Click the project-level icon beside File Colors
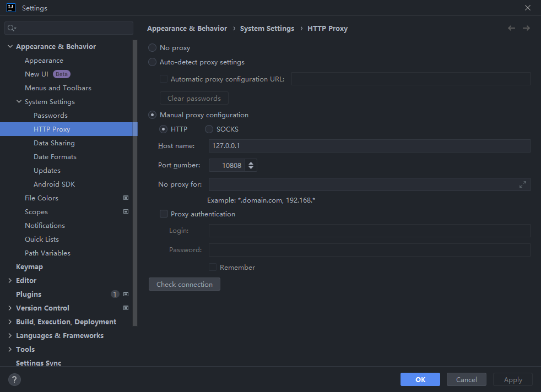Image resolution: width=541 pixels, height=392 pixels. click(126, 198)
